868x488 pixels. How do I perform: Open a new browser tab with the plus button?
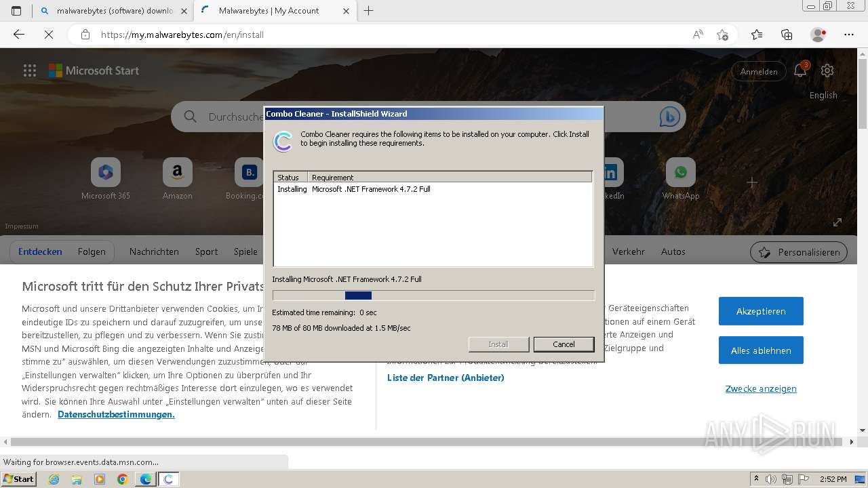click(368, 11)
